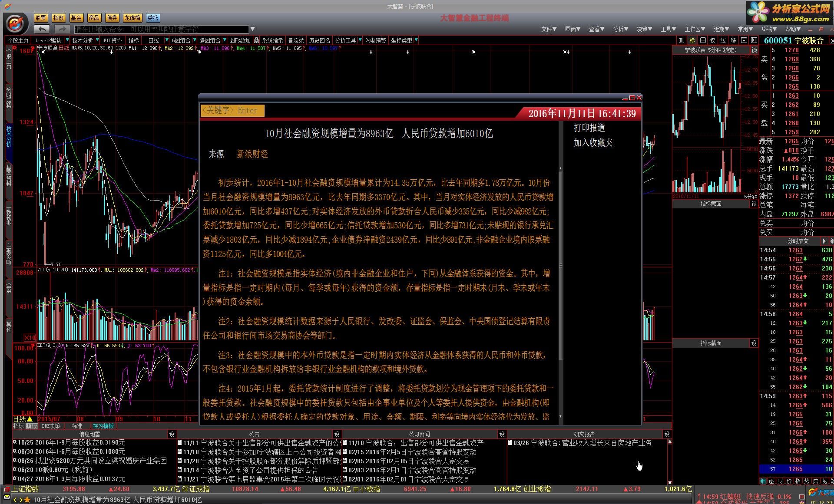This screenshot has height=504, width=834.
Task: Open 设 settings for 研究报告 panel
Action: [667, 434]
